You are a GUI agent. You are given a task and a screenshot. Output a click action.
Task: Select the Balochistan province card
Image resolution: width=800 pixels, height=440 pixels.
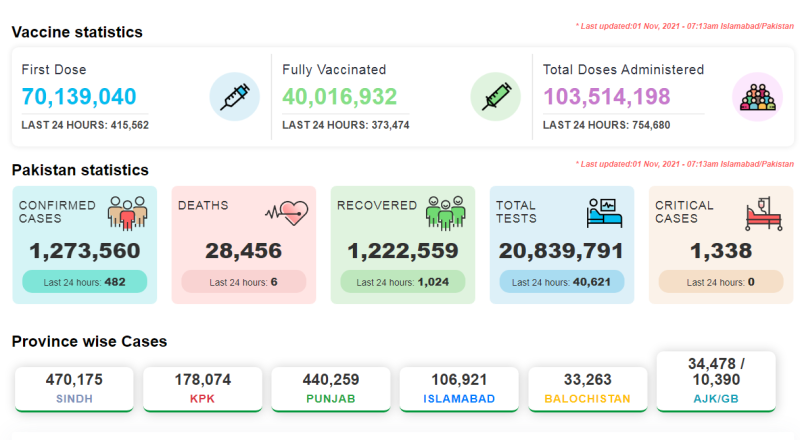pyautogui.click(x=588, y=389)
